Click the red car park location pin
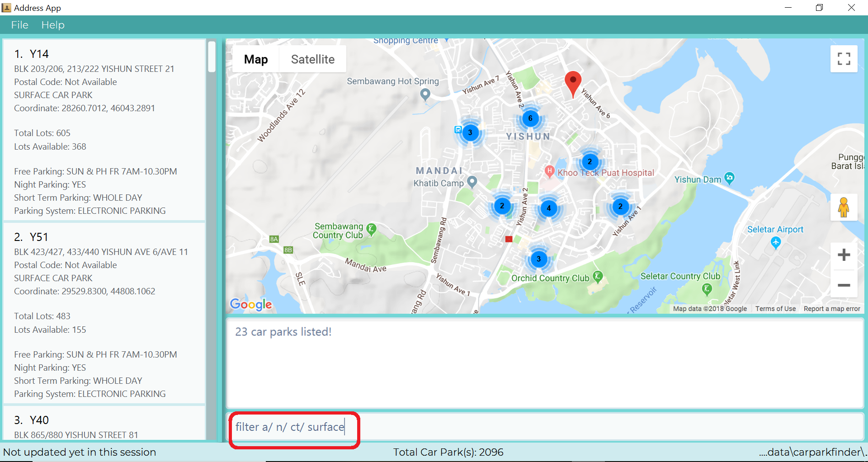Viewport: 868px width, 462px height. click(x=573, y=84)
